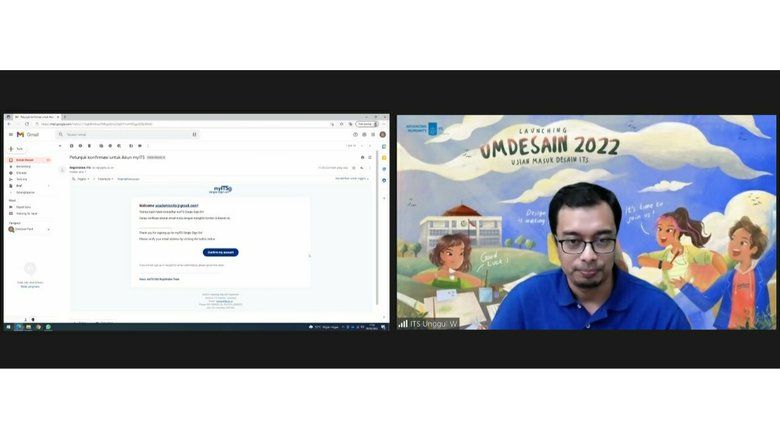Screen dimensions: 780x439
Task: Open the Terkirim sent folder
Action: click(22, 179)
